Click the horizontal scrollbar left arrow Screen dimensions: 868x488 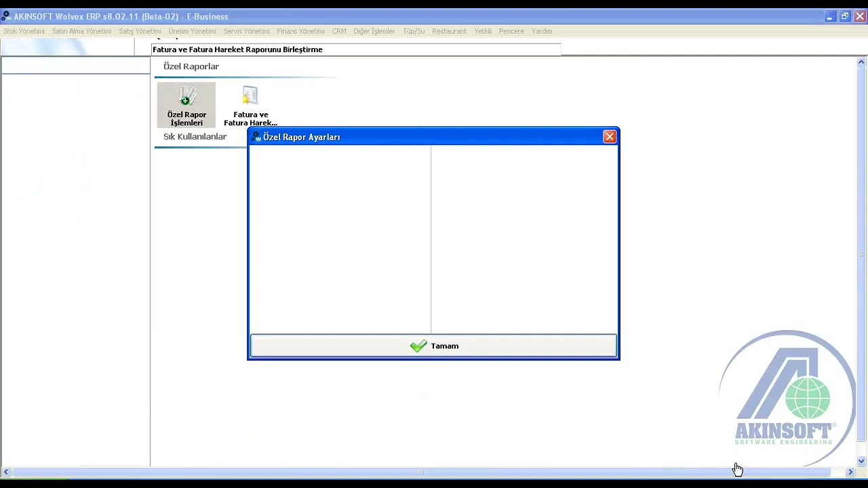[6, 472]
